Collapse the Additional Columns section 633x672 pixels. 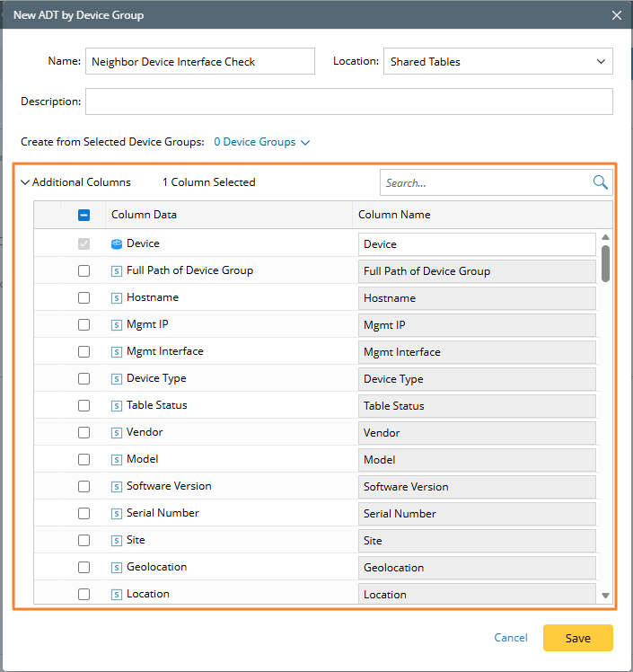coord(25,182)
